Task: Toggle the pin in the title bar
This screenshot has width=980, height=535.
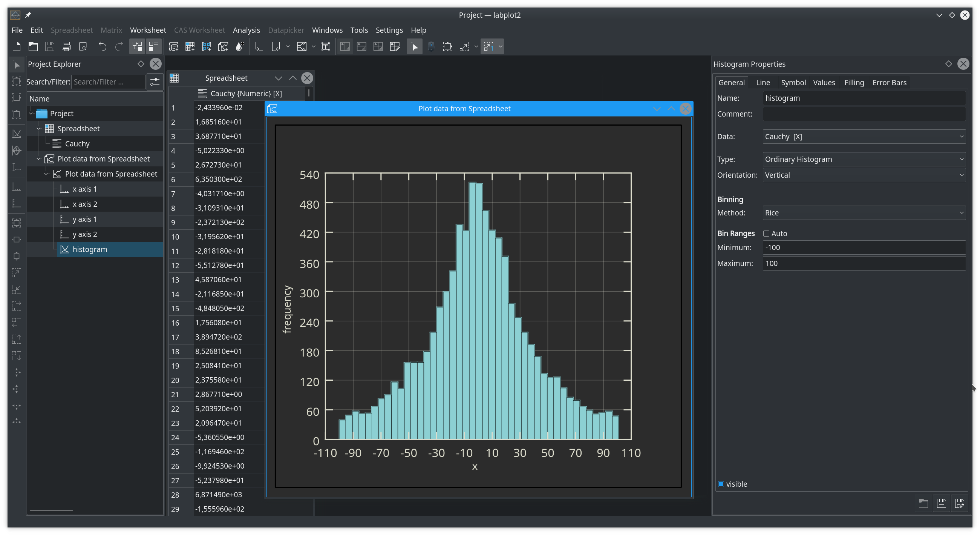Action: click(x=28, y=15)
